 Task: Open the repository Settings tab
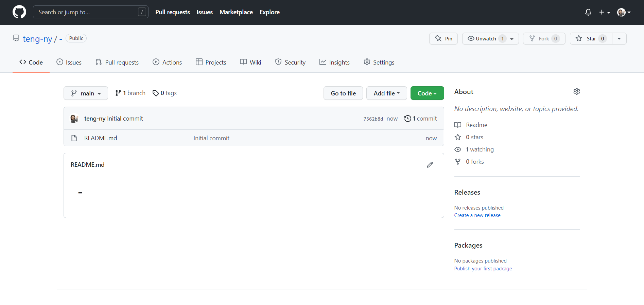tap(379, 62)
